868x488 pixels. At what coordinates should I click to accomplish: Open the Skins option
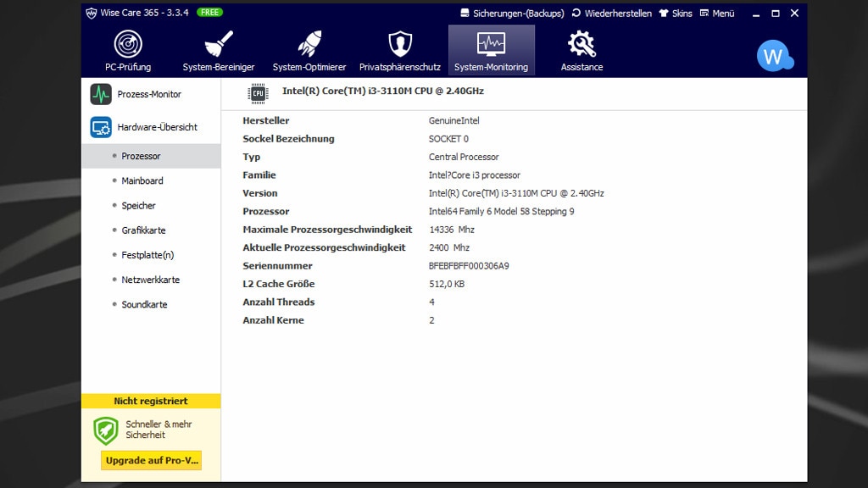[x=676, y=14]
